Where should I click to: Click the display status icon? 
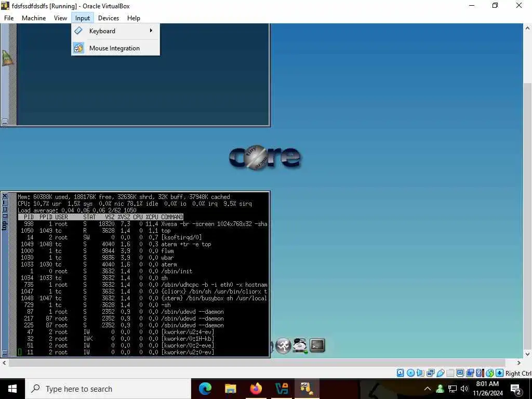pos(460,373)
